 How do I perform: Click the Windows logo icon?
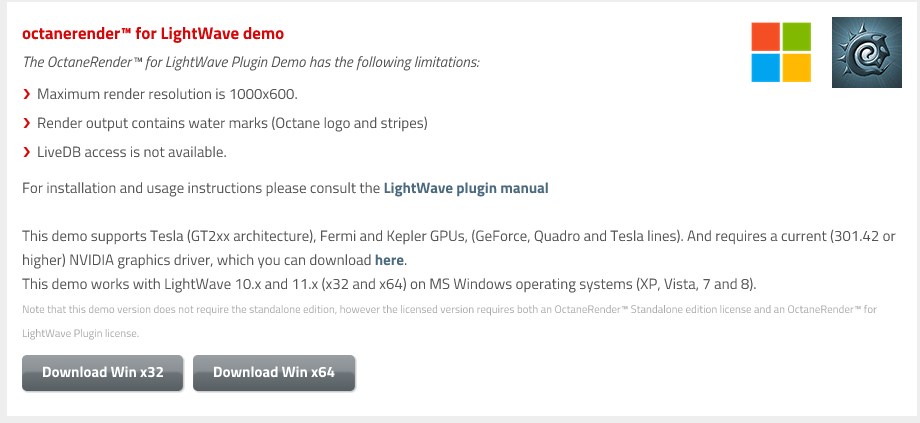tap(781, 51)
